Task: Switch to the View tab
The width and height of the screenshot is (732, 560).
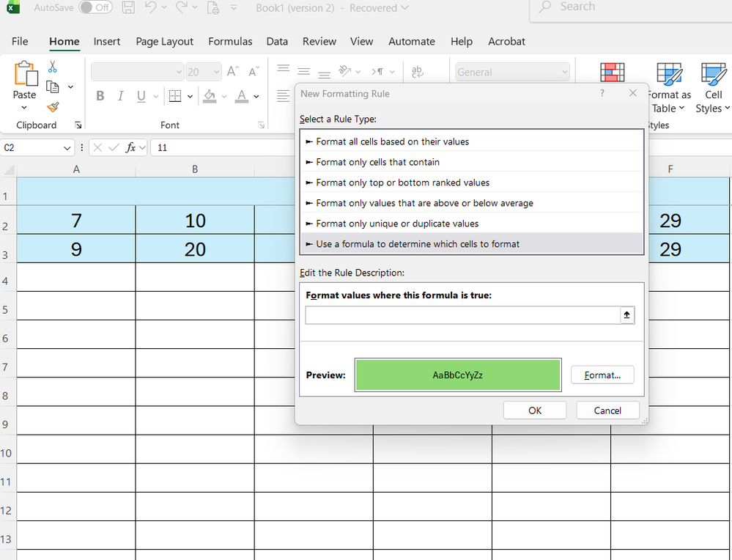Action: click(x=362, y=42)
